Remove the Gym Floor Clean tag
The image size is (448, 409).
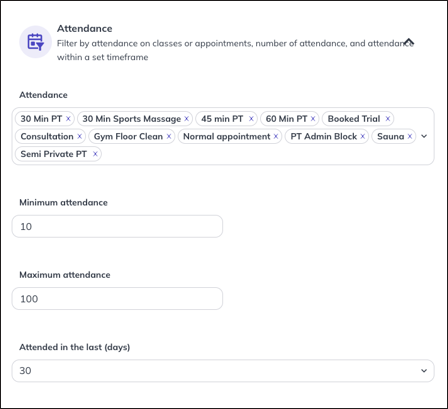click(169, 136)
